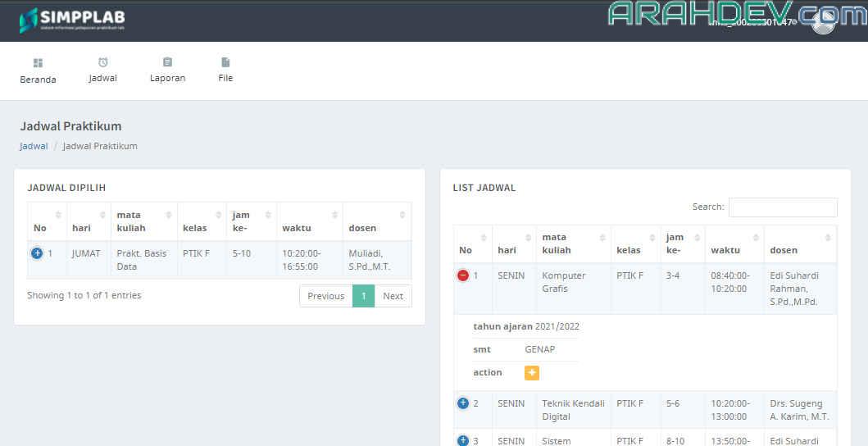The width and height of the screenshot is (868, 446).
Task: Click the Previous pagination button
Action: coord(325,296)
